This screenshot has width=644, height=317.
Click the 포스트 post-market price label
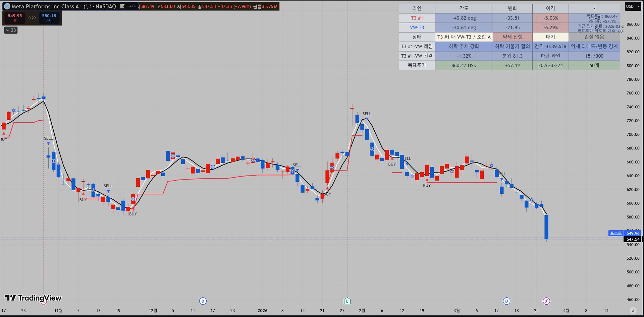tap(616, 233)
